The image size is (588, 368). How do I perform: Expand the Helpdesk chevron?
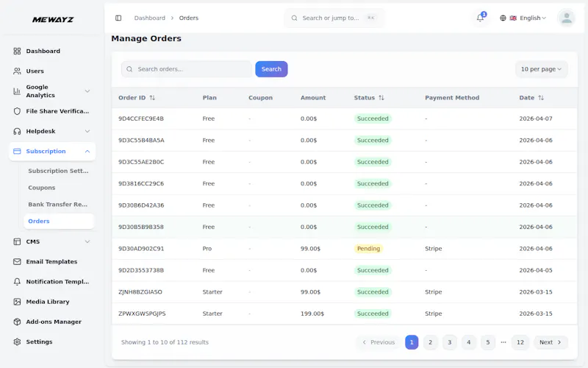coord(87,131)
